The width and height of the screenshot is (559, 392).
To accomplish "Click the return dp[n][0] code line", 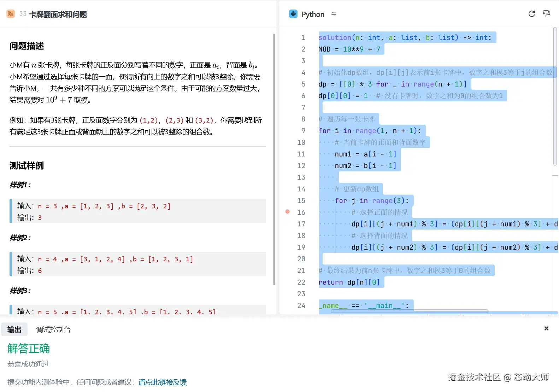I will (x=349, y=282).
